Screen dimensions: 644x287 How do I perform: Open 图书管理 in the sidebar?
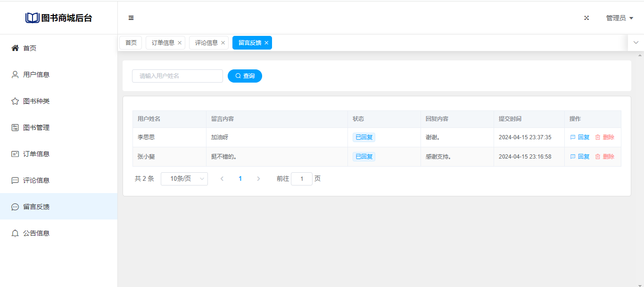36,127
